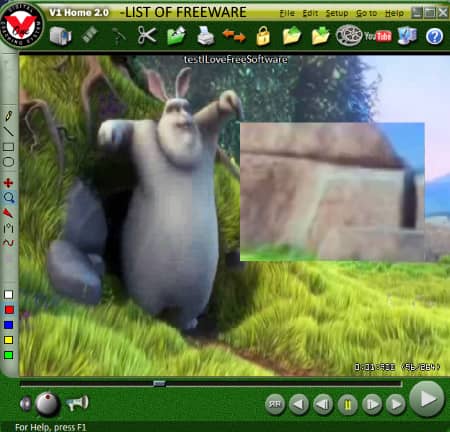Screen dimensions: 450x432
Task: Select the red arrow pointer tool
Action: pos(8,213)
